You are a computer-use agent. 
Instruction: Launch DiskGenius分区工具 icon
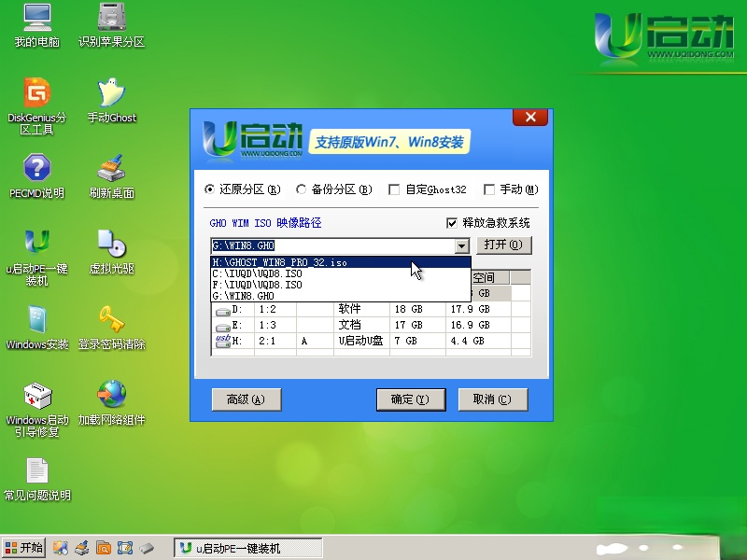click(x=36, y=105)
